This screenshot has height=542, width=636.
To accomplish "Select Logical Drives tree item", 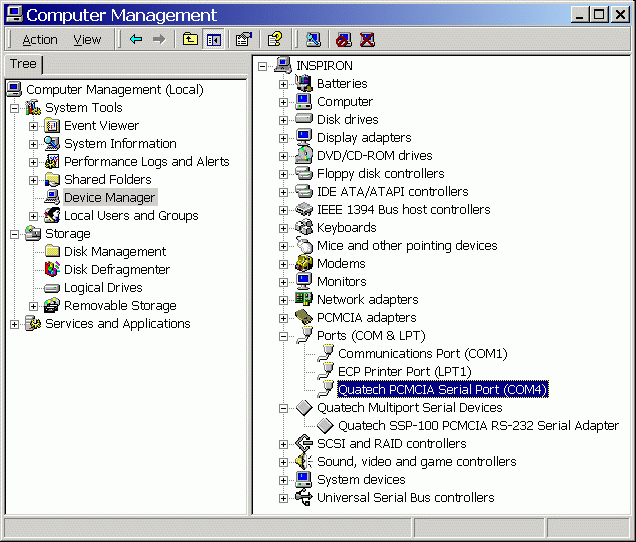I will pyautogui.click(x=103, y=288).
